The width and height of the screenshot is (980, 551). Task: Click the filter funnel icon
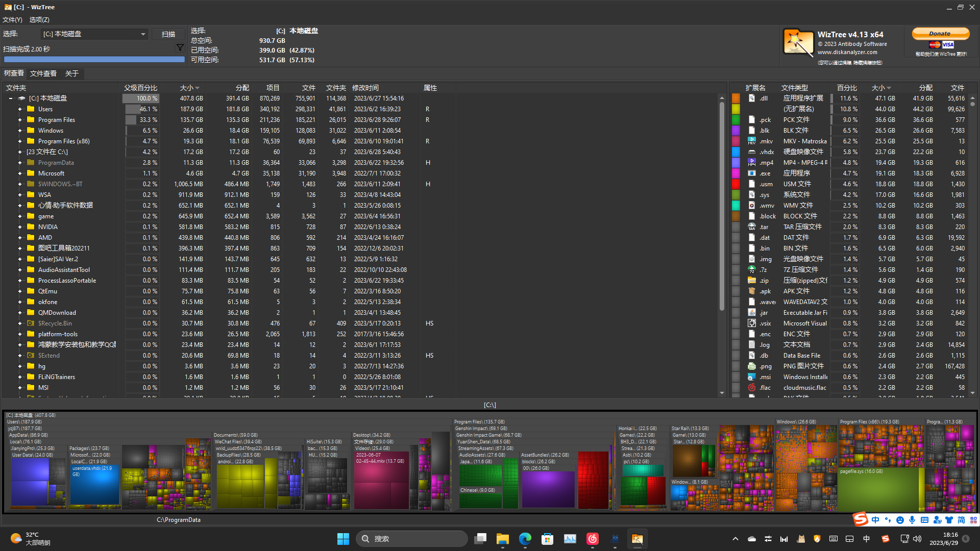[180, 47]
